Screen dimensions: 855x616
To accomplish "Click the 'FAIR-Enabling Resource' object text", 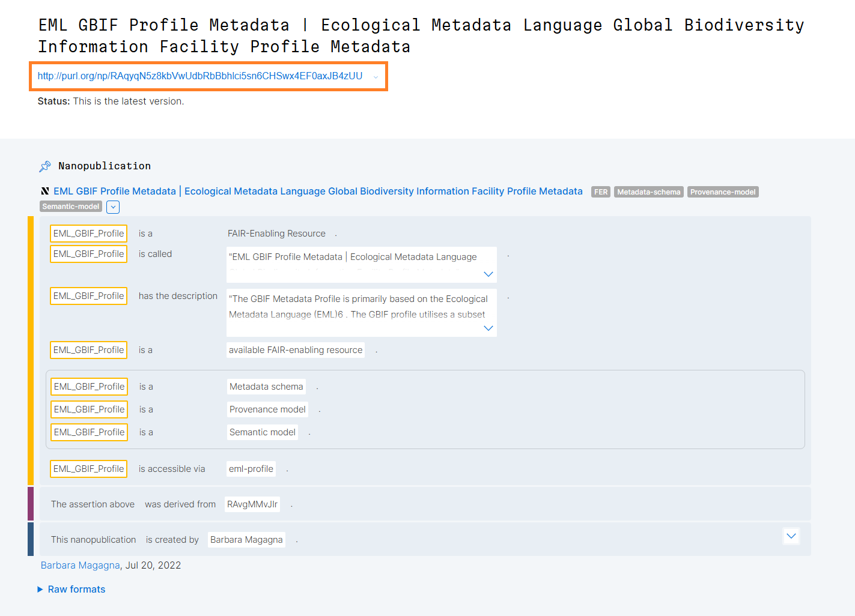I will 276,234.
